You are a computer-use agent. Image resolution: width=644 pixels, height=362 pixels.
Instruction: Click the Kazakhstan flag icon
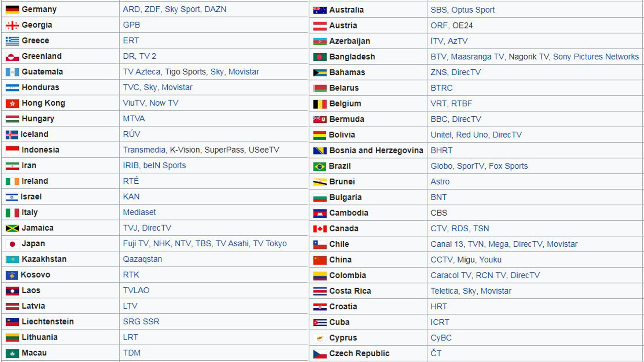click(x=12, y=259)
